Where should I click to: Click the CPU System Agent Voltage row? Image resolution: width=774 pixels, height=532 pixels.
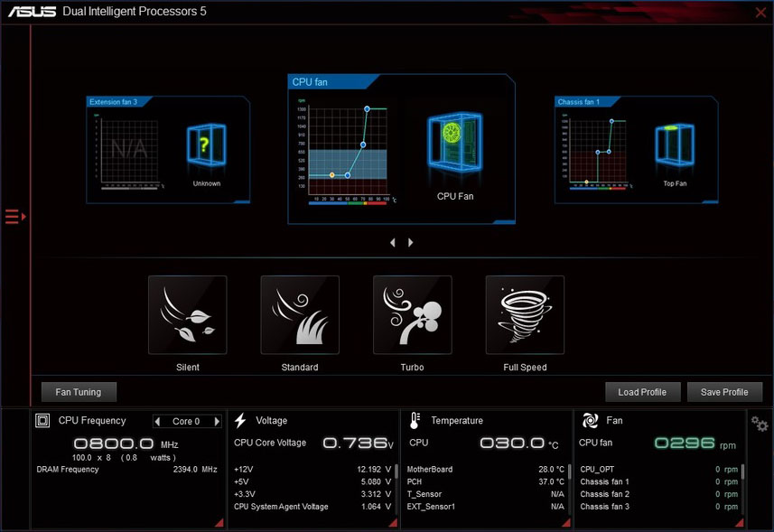pos(312,507)
